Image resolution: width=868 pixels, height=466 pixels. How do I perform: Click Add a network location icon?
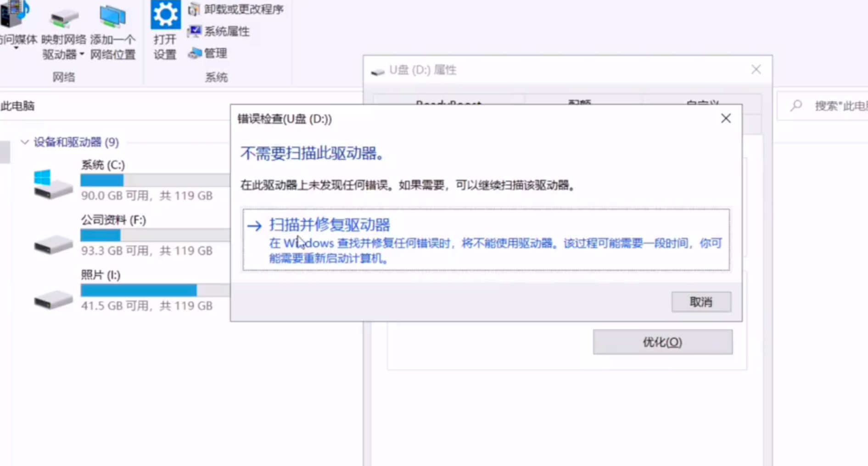click(112, 16)
